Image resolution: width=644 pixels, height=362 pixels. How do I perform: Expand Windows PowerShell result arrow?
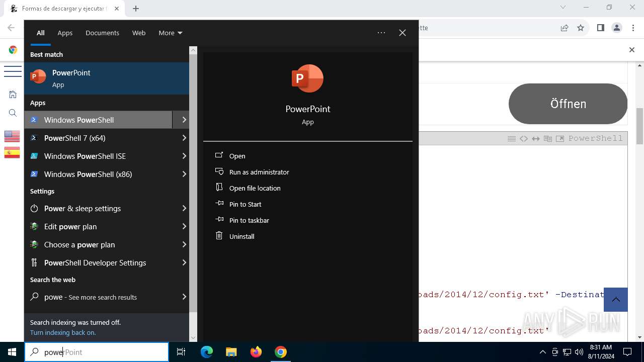pos(184,120)
